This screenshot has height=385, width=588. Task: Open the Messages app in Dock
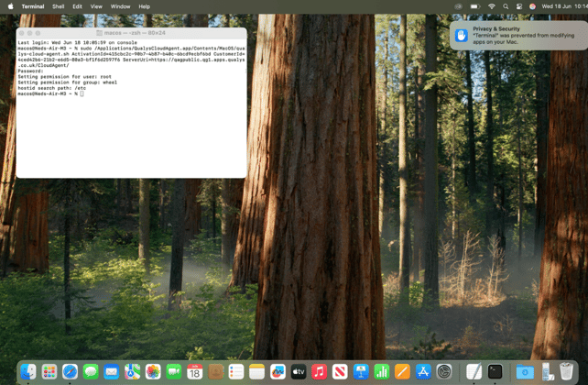(91, 372)
